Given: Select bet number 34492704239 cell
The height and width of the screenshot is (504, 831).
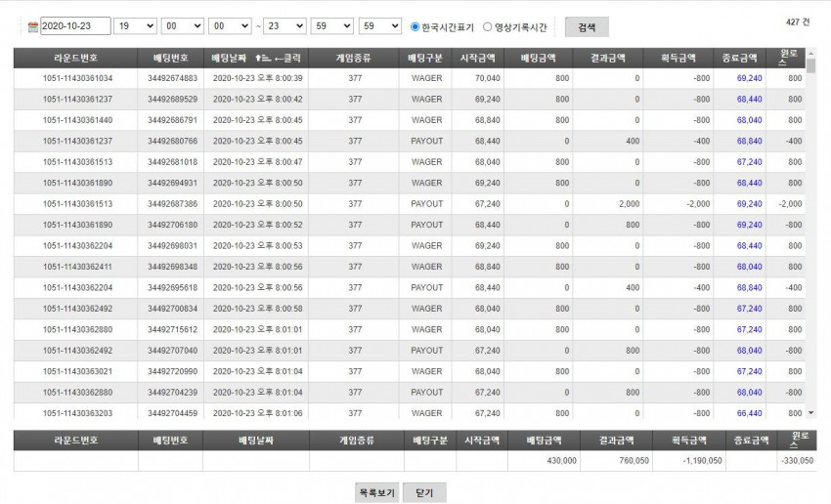Looking at the screenshot, I should pos(172,393).
